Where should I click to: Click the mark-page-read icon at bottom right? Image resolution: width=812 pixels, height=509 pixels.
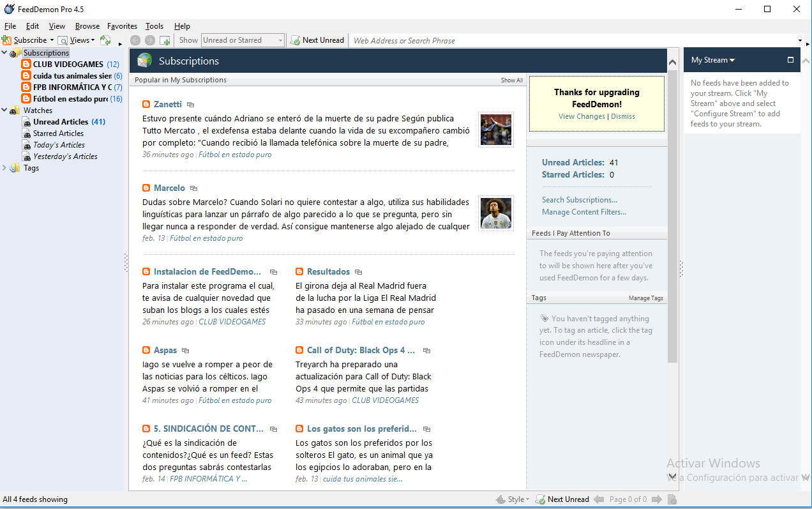tap(672, 499)
